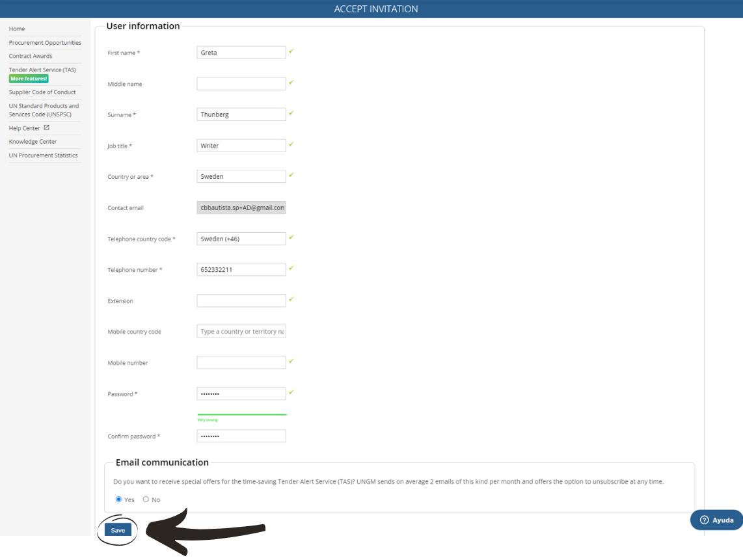Open the Country or area selector
Screen dimensions: 743x560
coord(241,176)
